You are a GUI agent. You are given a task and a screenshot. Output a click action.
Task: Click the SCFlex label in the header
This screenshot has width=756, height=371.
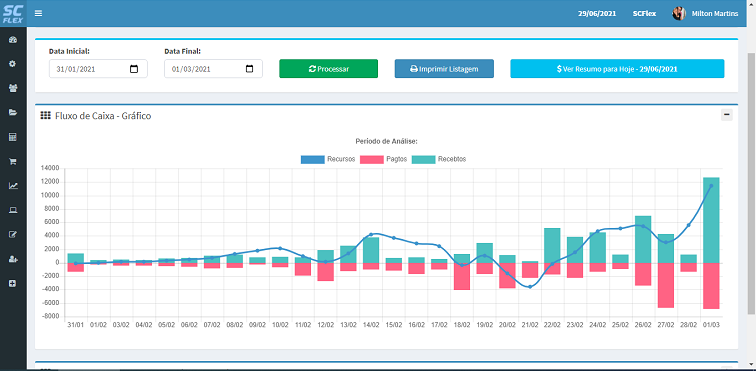644,14
